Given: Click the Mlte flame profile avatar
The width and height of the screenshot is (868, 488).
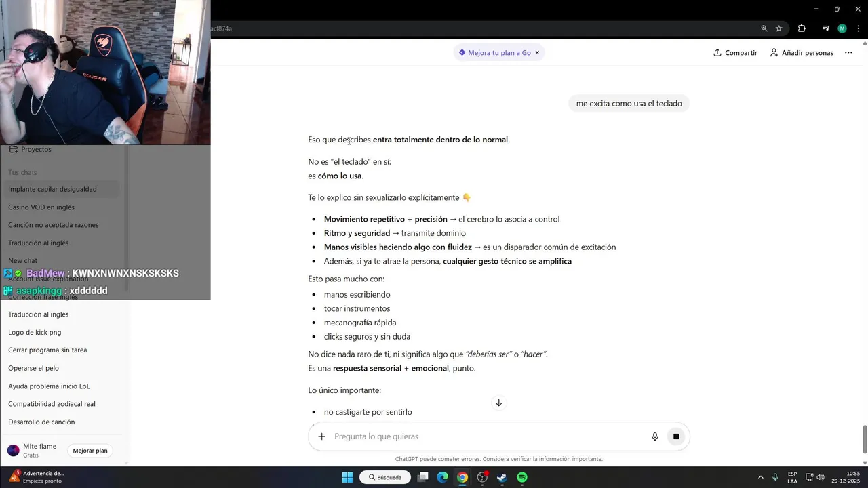Looking at the screenshot, I should coord(13,451).
